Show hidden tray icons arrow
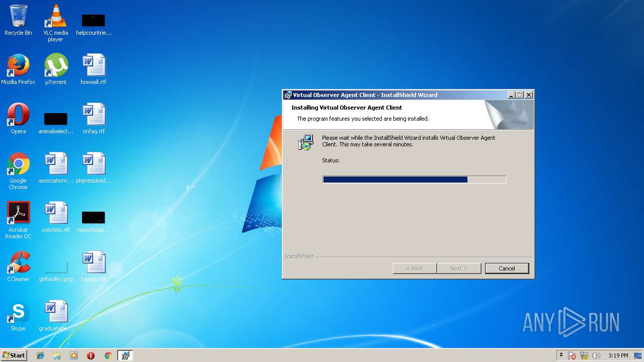 561,355
